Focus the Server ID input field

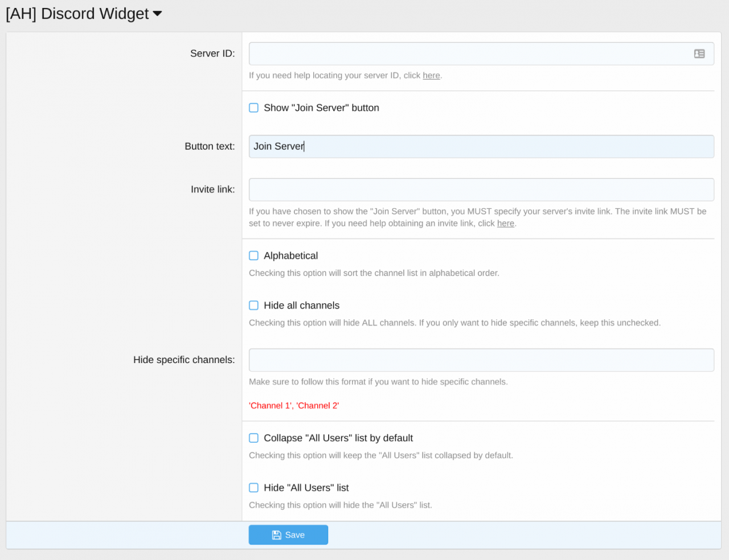pyautogui.click(x=481, y=53)
